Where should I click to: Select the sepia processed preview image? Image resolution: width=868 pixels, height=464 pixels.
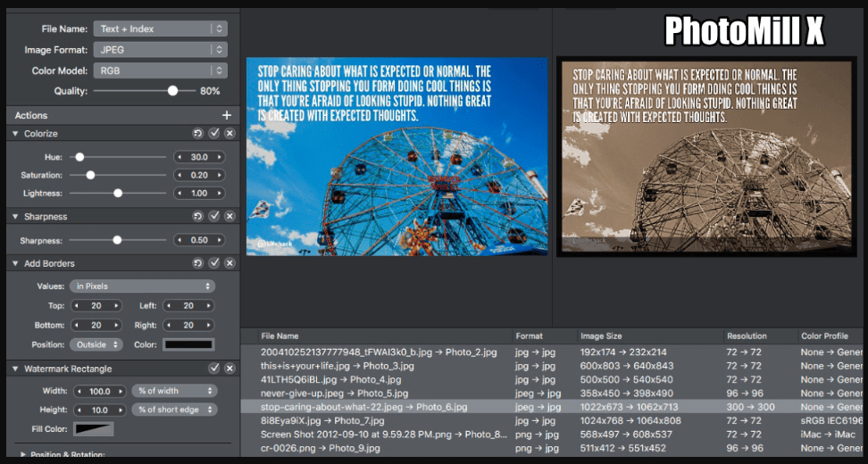[x=707, y=156]
